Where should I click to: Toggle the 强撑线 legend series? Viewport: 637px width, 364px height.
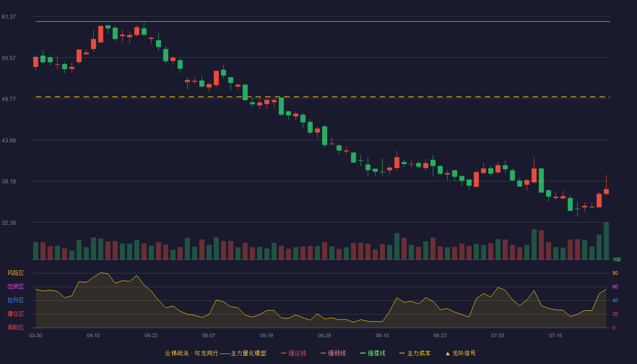point(373,353)
